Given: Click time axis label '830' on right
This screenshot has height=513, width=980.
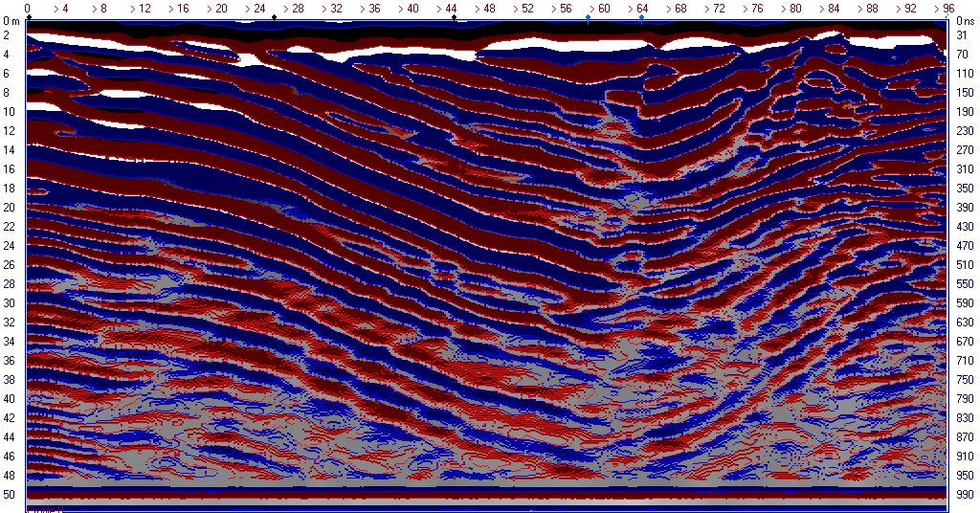Looking at the screenshot, I should pos(965,418).
